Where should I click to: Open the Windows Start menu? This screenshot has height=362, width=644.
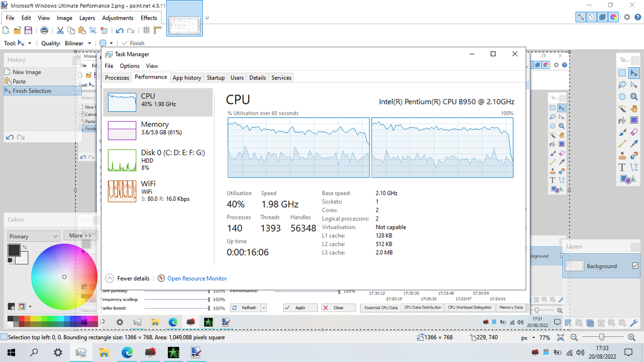tap(11, 352)
